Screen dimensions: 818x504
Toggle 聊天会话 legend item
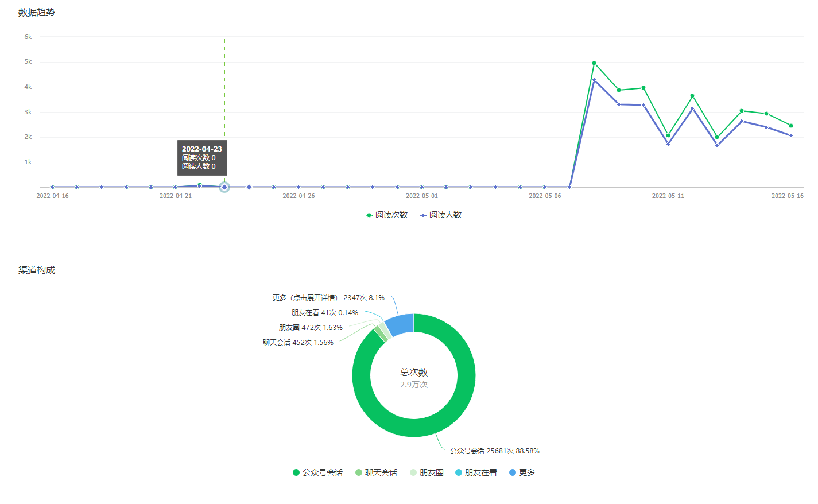pyautogui.click(x=376, y=472)
